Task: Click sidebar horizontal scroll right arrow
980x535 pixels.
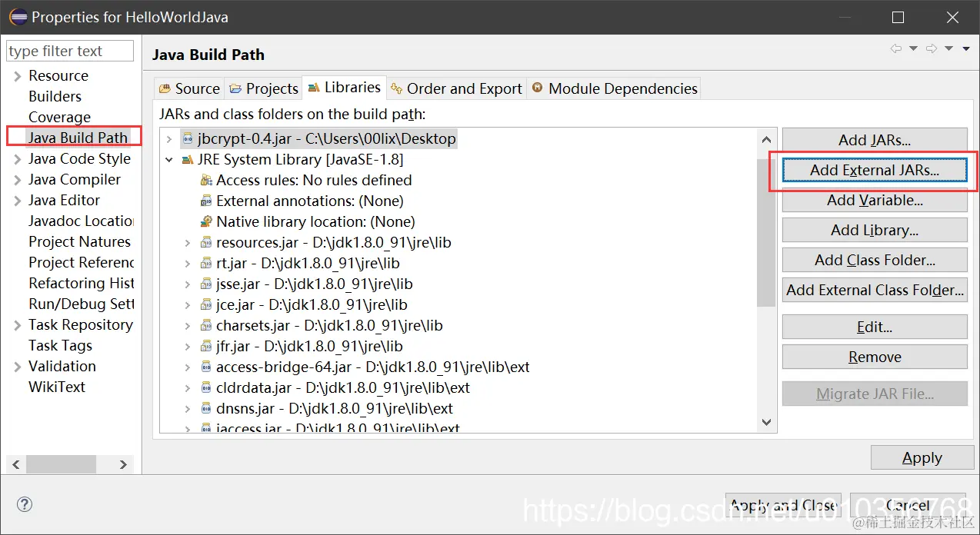Action: [123, 464]
